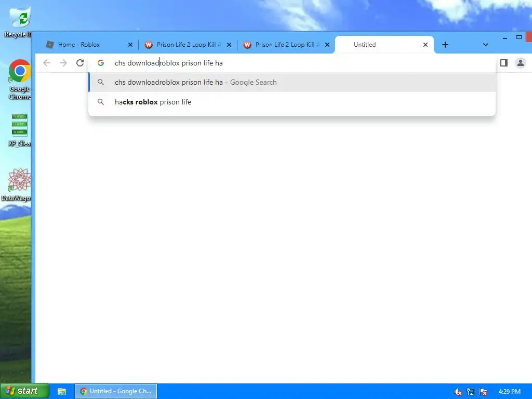The width and height of the screenshot is (532, 399).
Task: Click the 4:29 PM system clock
Action: (x=509, y=392)
